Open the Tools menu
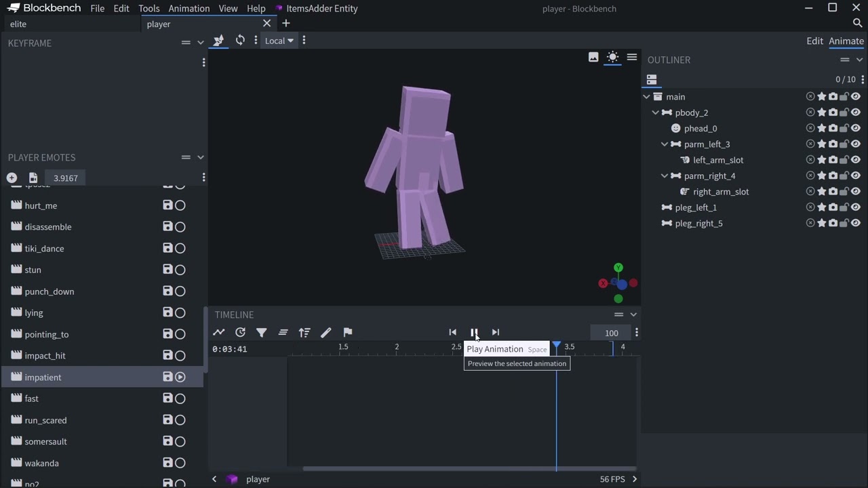 149,8
